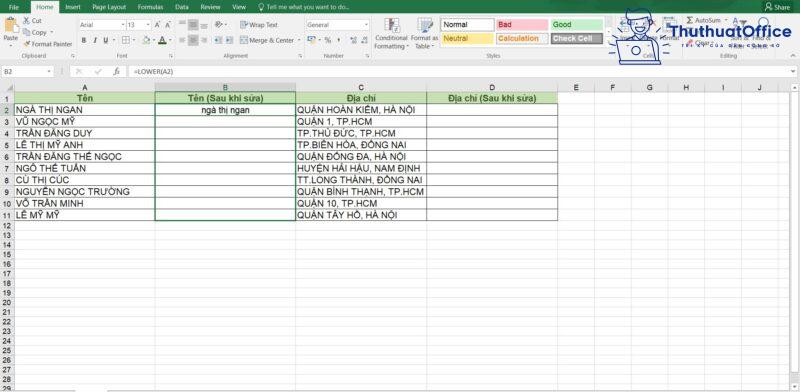This screenshot has width=800, height=392.
Task: Toggle Italic formatting
Action: pyautogui.click(x=94, y=40)
